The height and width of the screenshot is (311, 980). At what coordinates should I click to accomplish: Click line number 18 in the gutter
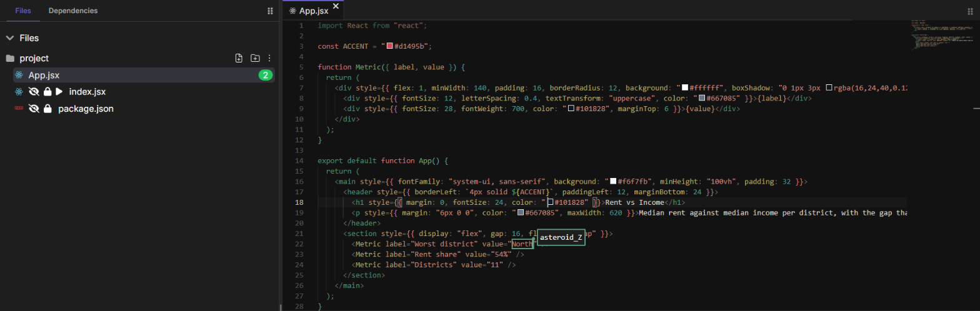click(x=299, y=202)
